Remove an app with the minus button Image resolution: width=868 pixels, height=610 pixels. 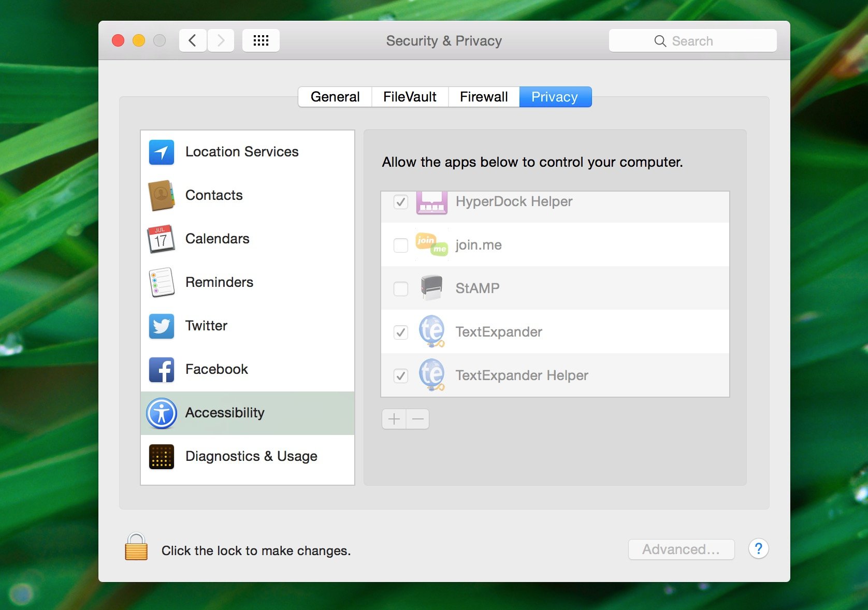tap(418, 419)
